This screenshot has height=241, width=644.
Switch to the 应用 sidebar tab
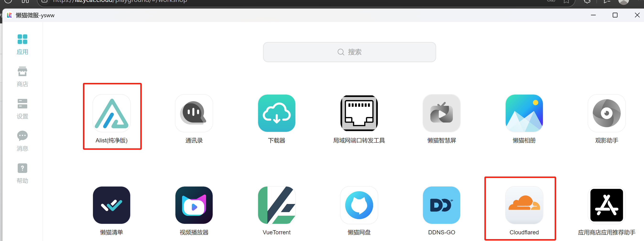click(22, 44)
